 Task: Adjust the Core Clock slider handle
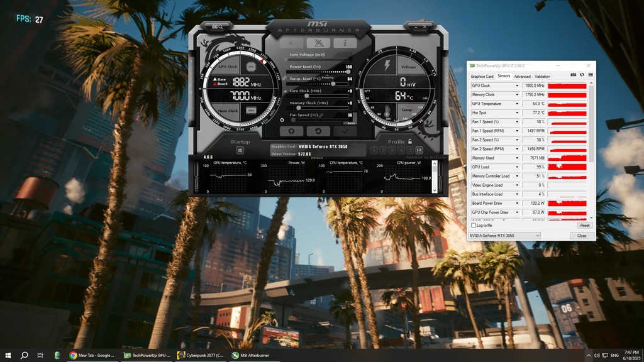306,96
